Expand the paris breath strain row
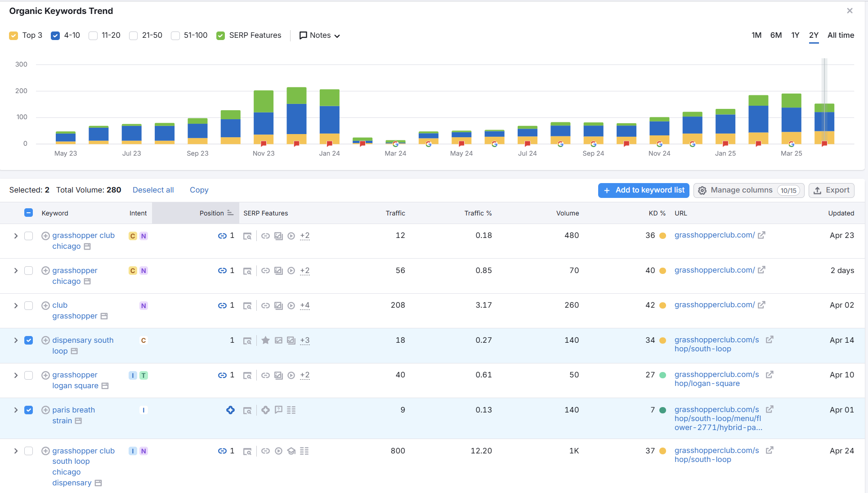This screenshot has width=868, height=493. 16,410
